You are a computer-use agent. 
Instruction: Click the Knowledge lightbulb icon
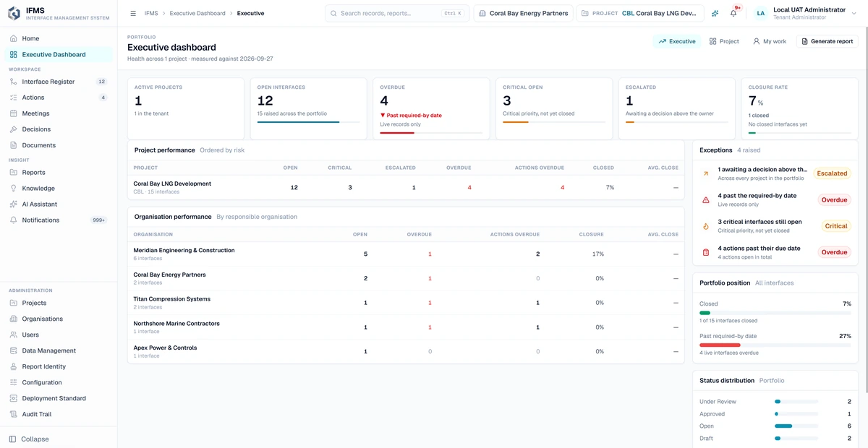(14, 189)
